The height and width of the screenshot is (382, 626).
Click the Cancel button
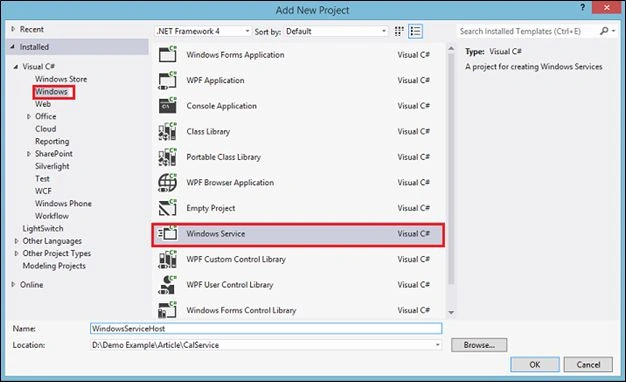pyautogui.click(x=588, y=364)
